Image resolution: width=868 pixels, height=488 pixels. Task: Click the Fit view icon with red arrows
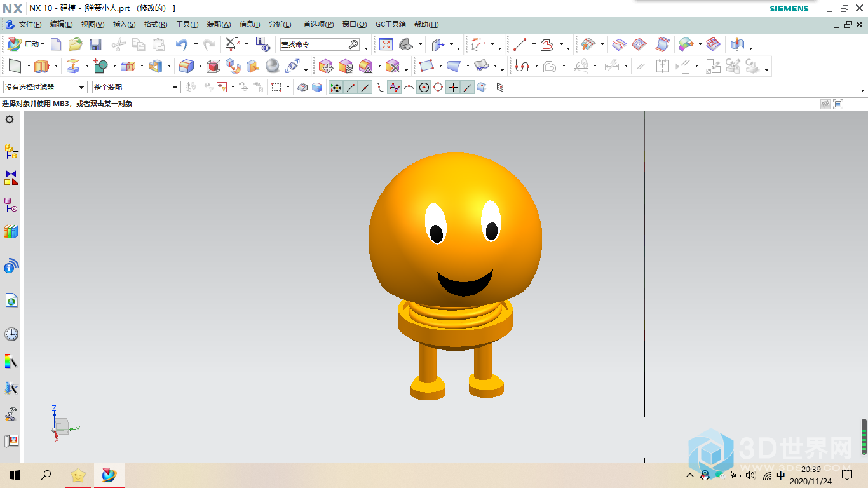point(386,44)
